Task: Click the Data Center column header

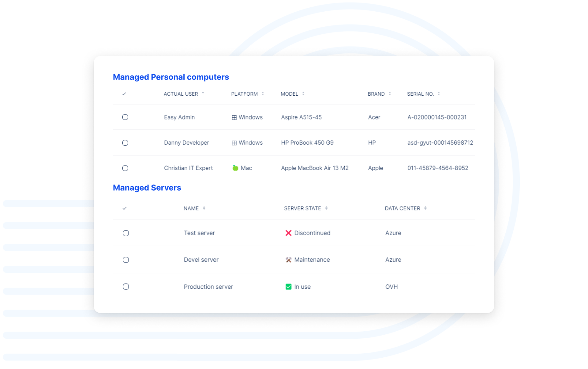Action: coord(402,208)
